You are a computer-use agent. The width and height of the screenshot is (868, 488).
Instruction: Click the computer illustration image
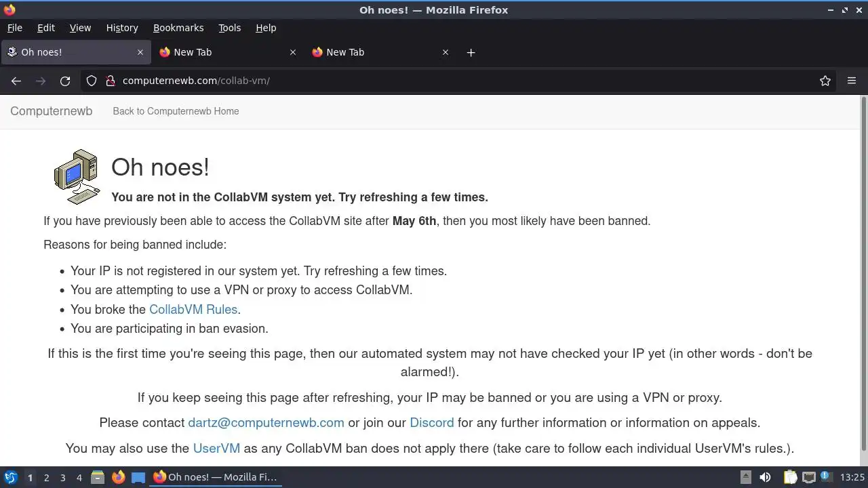pyautogui.click(x=77, y=176)
